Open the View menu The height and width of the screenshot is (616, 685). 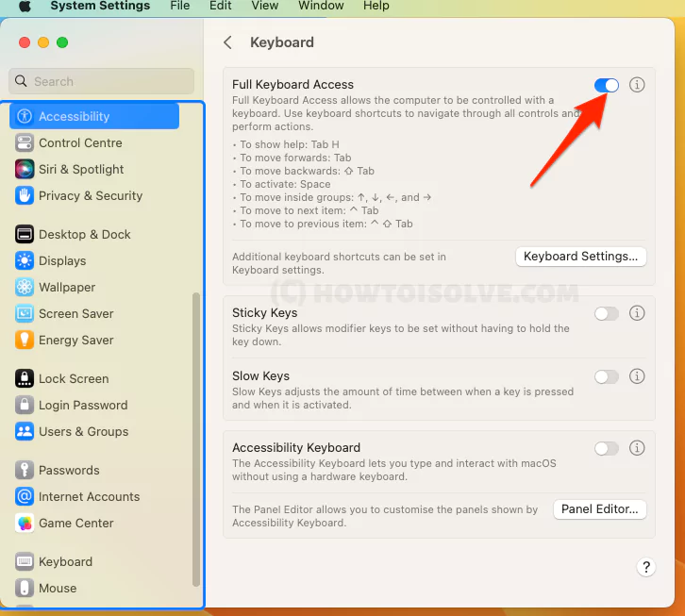(265, 6)
